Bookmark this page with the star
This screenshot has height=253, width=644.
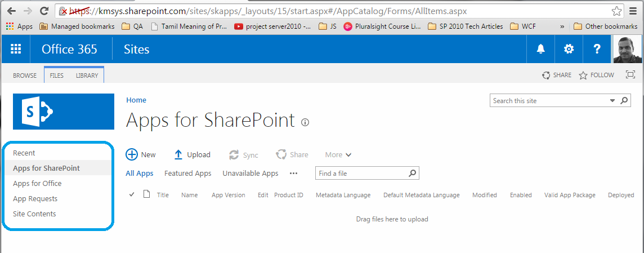point(616,11)
